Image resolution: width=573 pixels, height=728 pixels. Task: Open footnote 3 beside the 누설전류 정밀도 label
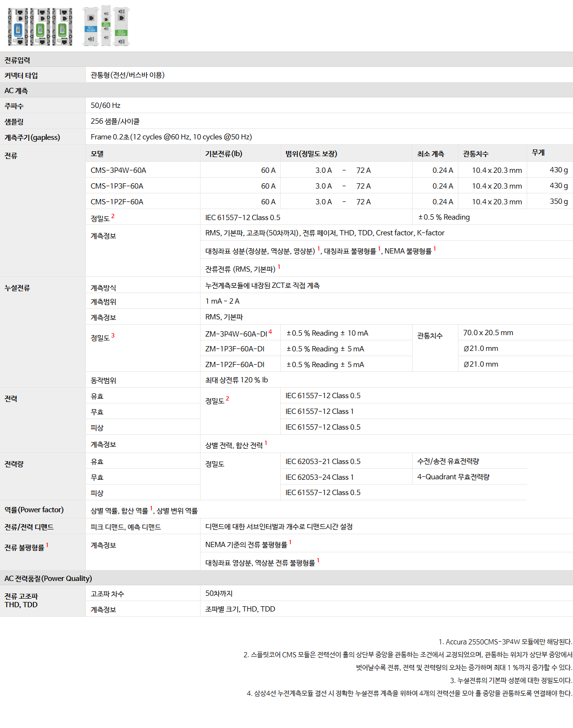[x=113, y=336]
